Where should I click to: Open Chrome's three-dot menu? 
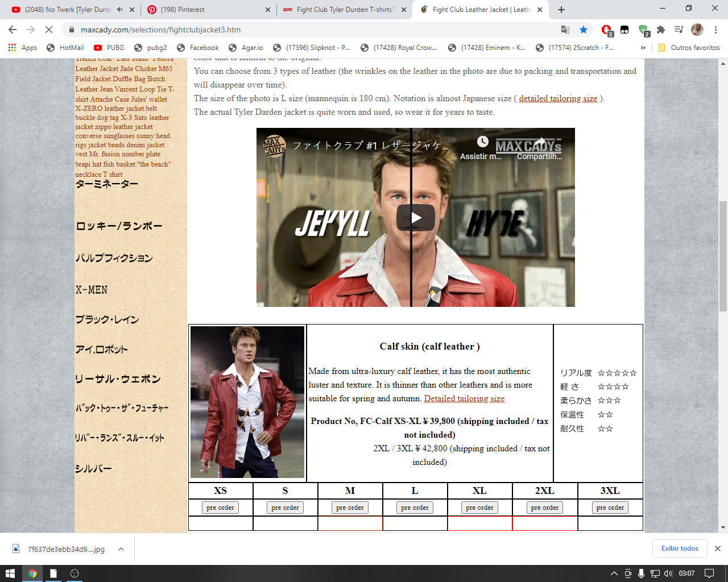coord(715,30)
